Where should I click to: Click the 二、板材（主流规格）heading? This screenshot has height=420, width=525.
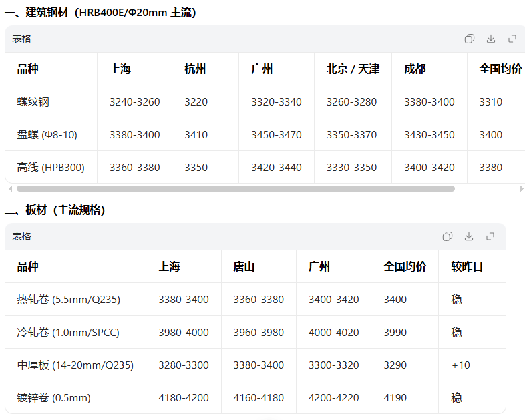pos(55,210)
